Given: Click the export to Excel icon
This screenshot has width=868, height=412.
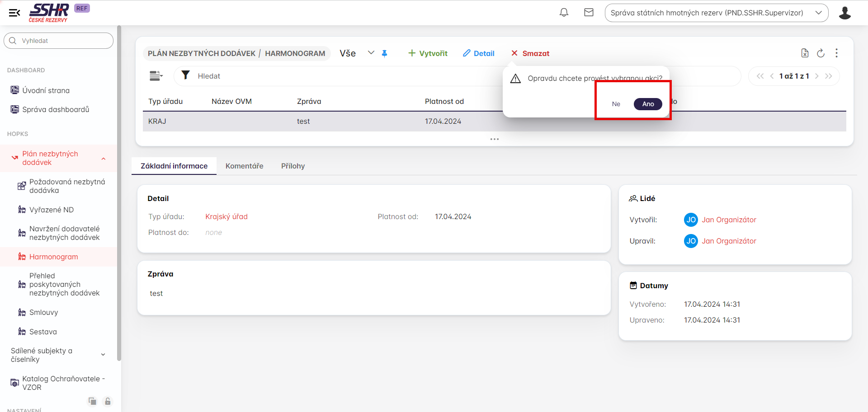Looking at the screenshot, I should click(805, 53).
